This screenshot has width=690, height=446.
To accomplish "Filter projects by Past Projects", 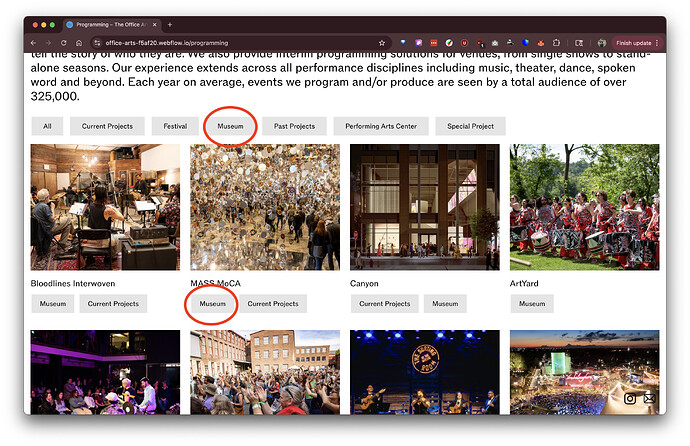I will 294,126.
